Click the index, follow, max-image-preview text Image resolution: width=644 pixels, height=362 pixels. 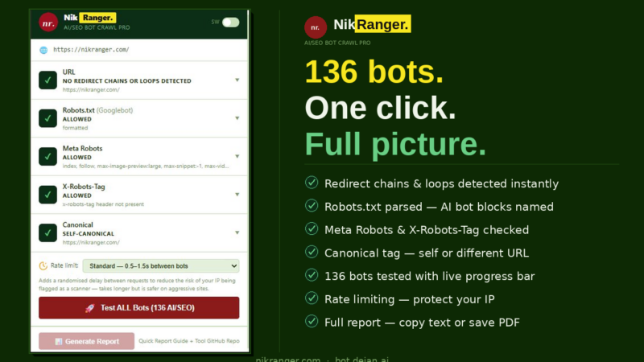pos(146,167)
